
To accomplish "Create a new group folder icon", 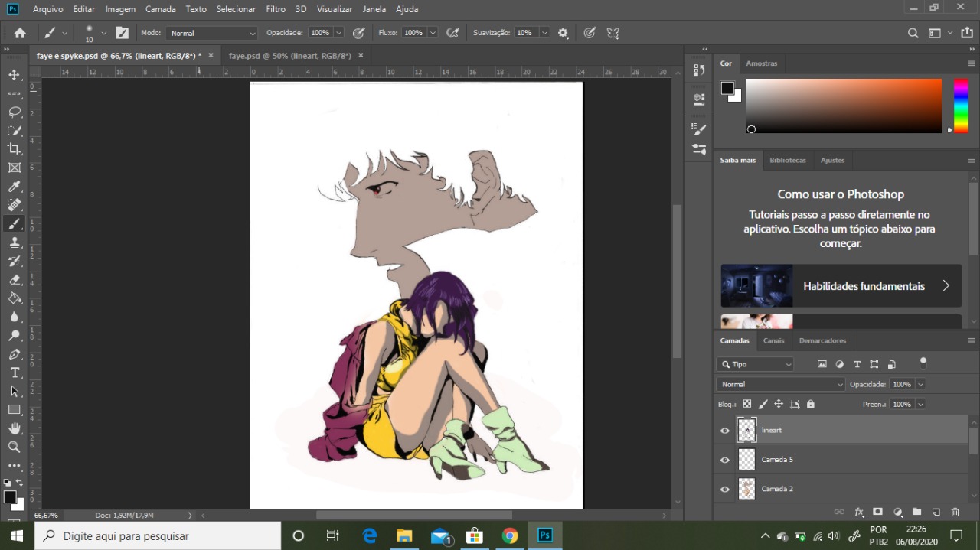I will pos(916,512).
